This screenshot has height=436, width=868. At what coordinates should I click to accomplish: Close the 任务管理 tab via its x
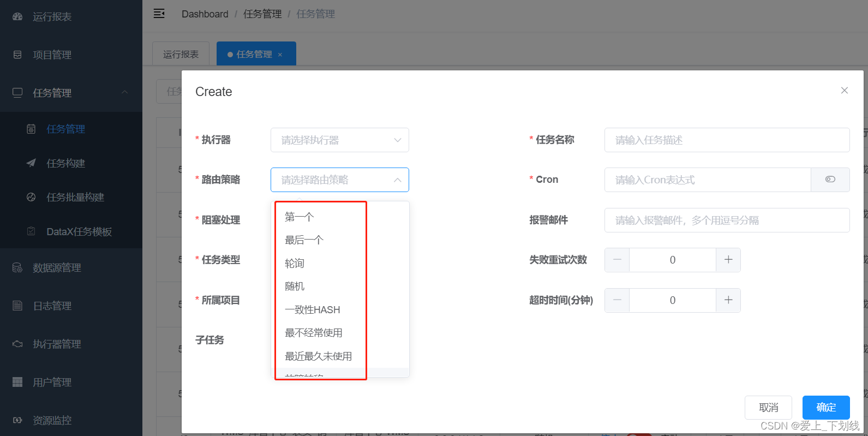(x=280, y=55)
